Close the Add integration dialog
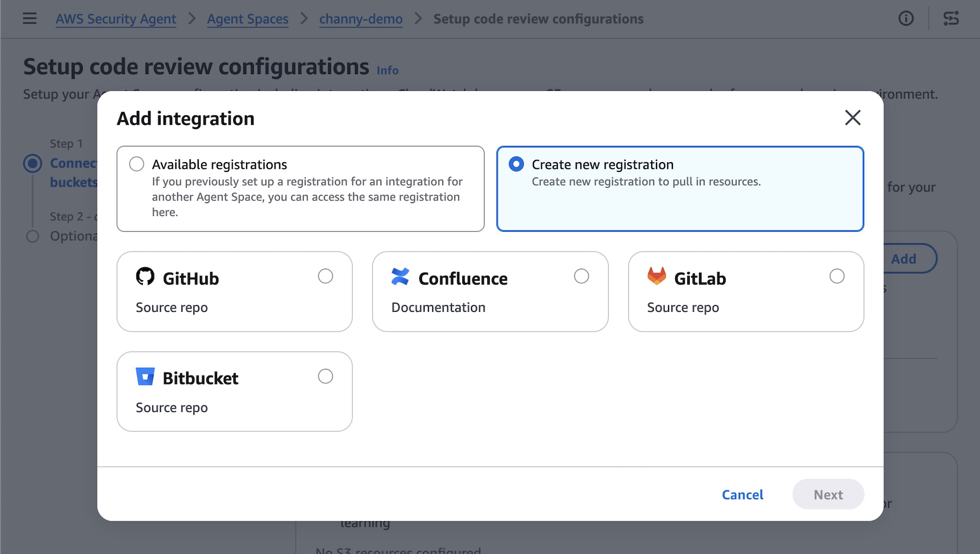980x554 pixels. (853, 118)
